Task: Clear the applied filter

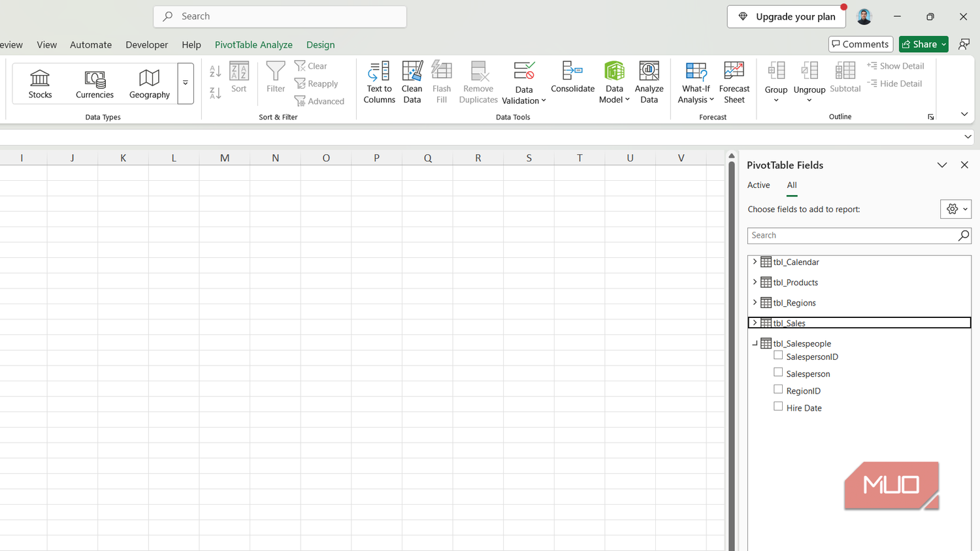Action: coord(311,66)
